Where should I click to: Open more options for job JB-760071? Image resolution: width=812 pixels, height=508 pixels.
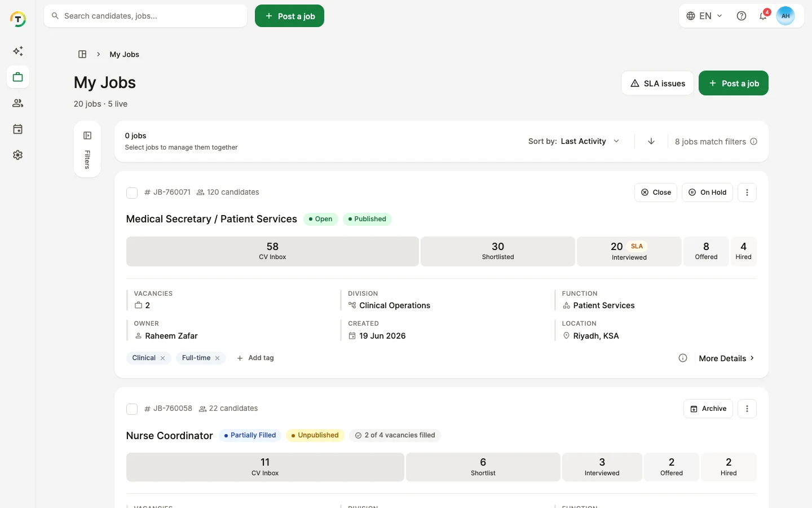(x=747, y=192)
